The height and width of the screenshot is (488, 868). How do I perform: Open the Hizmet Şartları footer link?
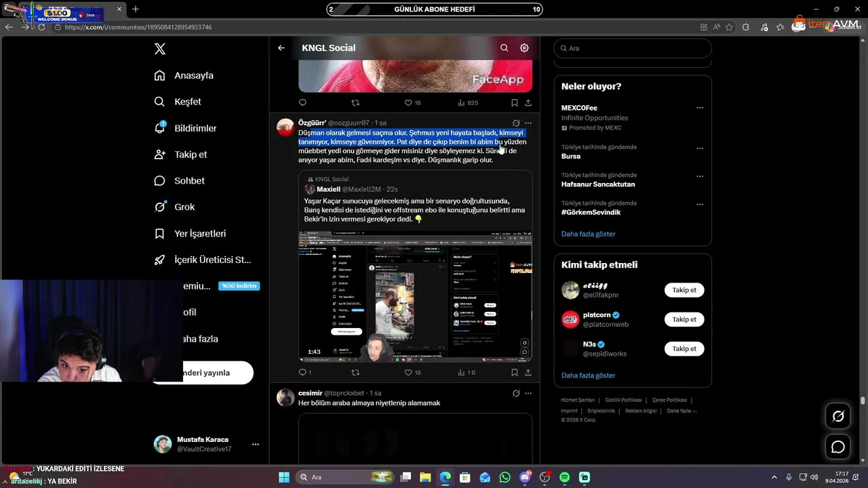click(578, 400)
